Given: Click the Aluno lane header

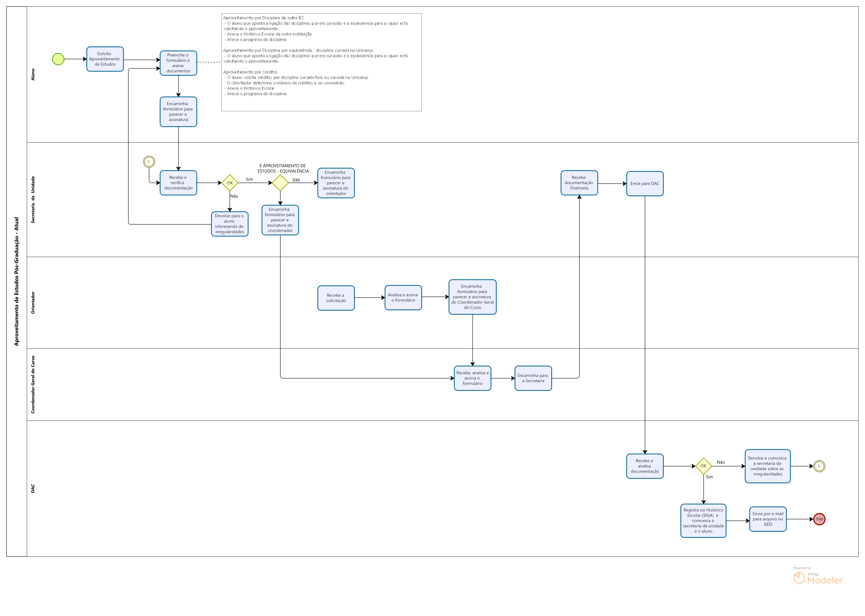Looking at the screenshot, I should pos(33,74).
